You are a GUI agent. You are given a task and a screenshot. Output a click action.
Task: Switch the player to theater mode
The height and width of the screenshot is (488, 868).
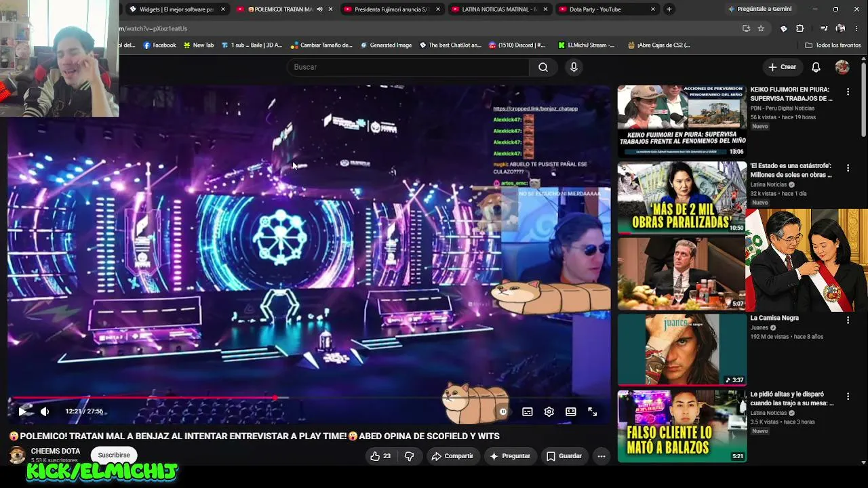[x=571, y=411]
